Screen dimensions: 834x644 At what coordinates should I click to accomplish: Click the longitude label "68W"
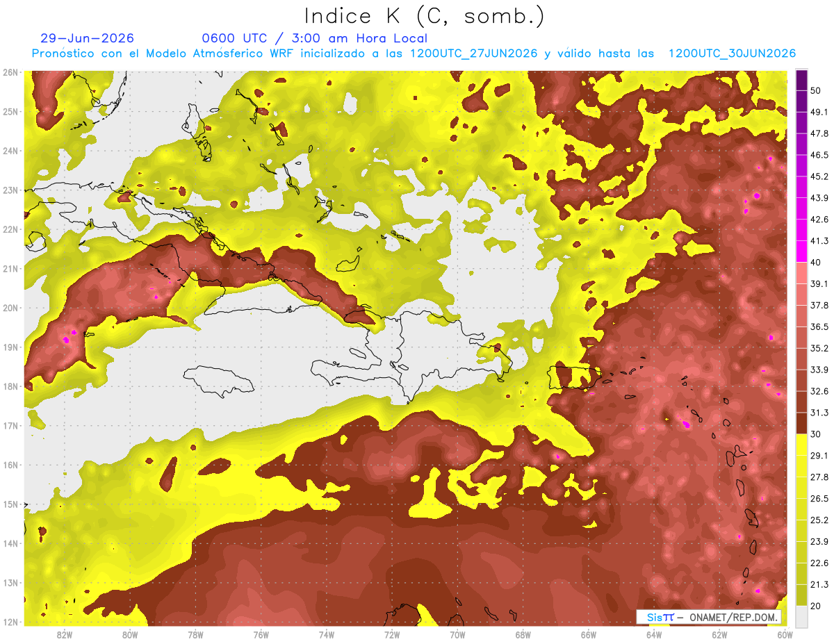click(523, 634)
